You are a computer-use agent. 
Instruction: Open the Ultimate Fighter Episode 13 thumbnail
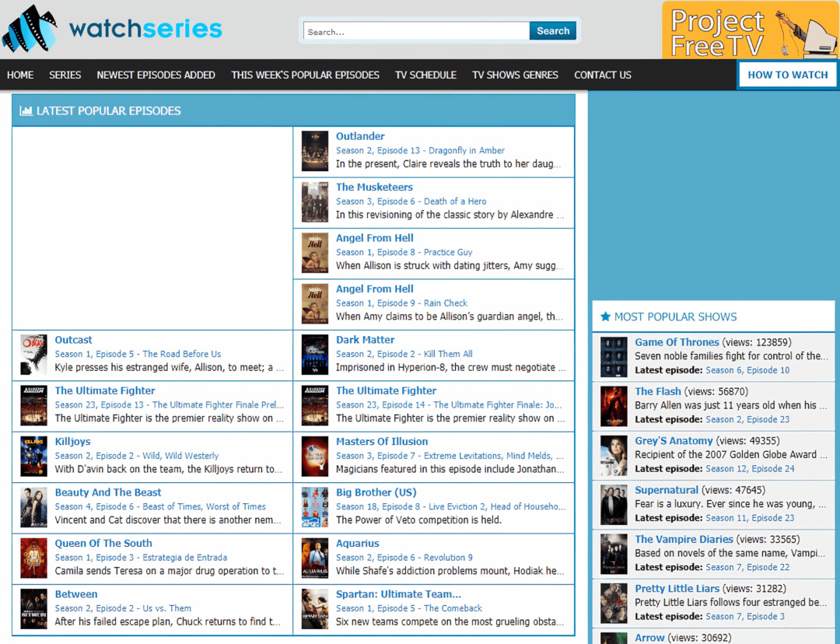point(33,405)
